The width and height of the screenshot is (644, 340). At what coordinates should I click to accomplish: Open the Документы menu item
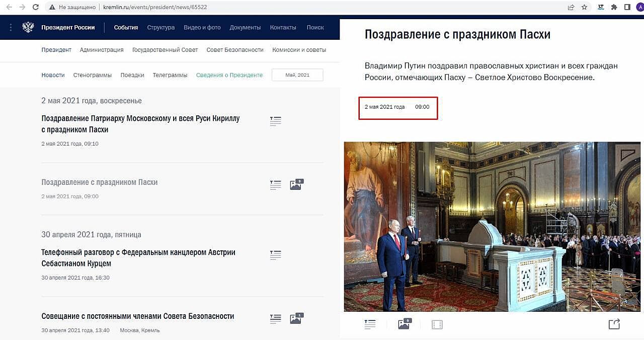pos(245,27)
